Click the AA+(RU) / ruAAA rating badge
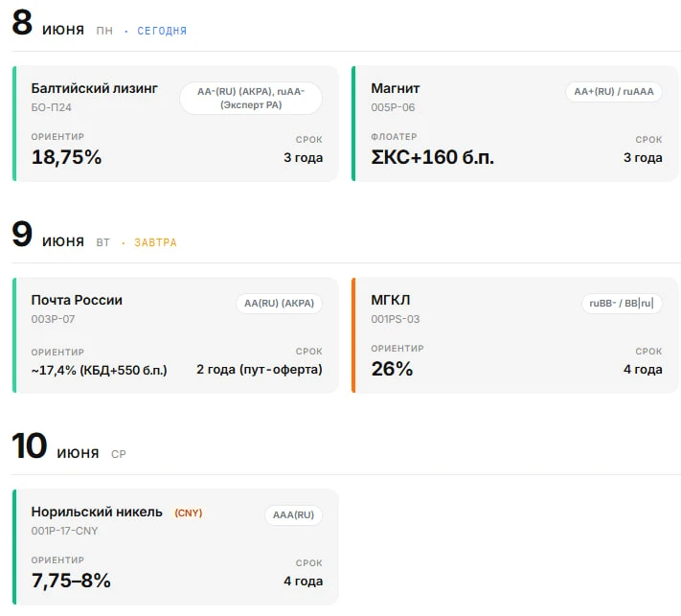681x616 pixels. tap(614, 92)
